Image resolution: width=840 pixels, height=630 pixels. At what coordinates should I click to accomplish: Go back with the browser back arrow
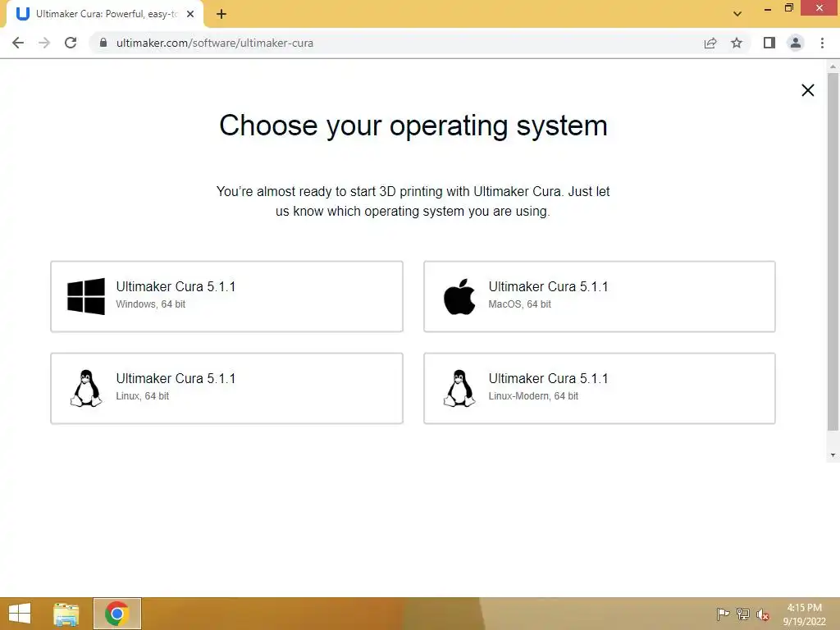18,43
